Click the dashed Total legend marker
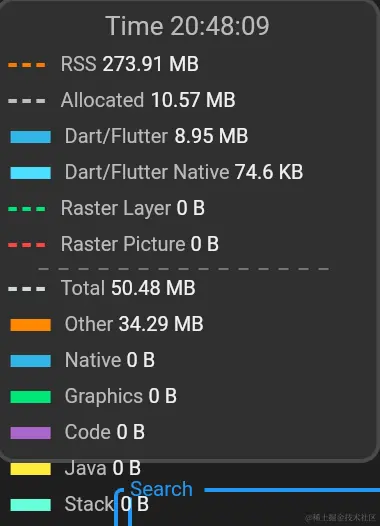Screen dimensions: 380x526 (27, 289)
